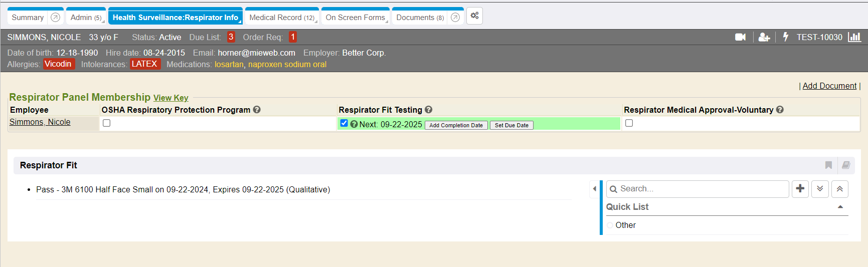Click the Add Completion Date button

click(x=456, y=125)
